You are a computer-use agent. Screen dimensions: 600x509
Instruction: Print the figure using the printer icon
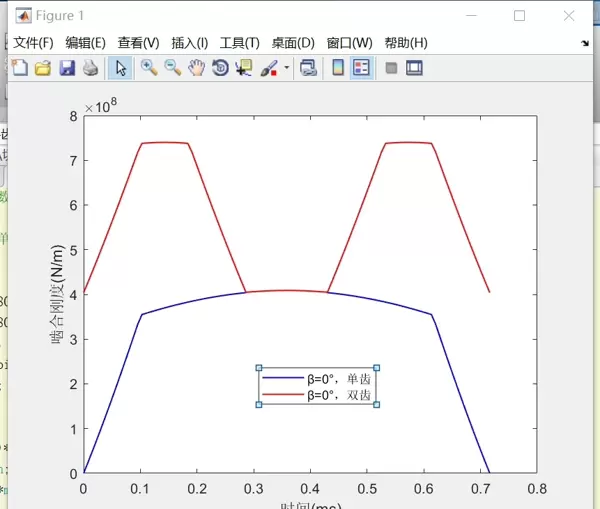pyautogui.click(x=90, y=68)
